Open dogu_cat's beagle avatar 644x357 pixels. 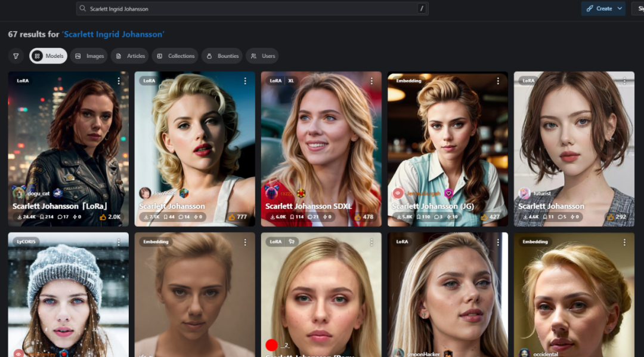[x=18, y=193]
